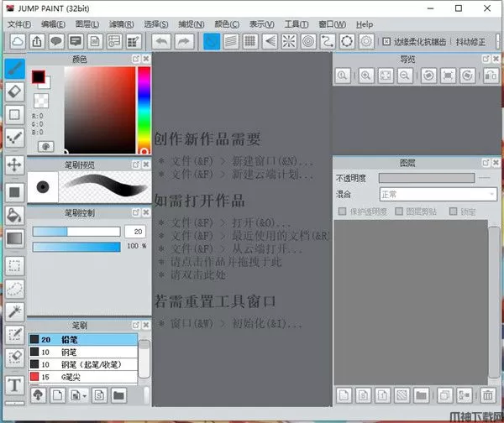The width and height of the screenshot is (504, 423).
Task: Select the Text tool
Action: (x=14, y=385)
